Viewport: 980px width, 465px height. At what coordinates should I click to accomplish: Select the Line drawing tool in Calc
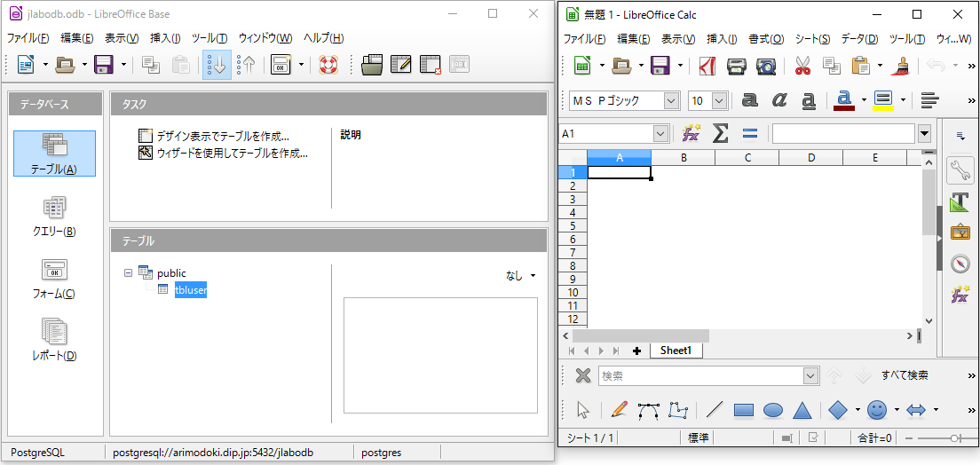pyautogui.click(x=714, y=409)
